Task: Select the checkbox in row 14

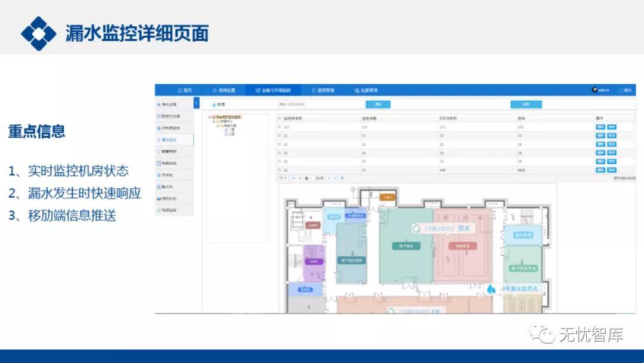Action: (x=280, y=153)
